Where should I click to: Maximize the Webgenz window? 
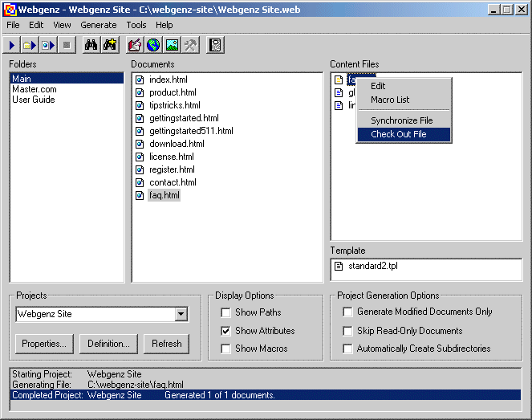[x=506, y=10]
